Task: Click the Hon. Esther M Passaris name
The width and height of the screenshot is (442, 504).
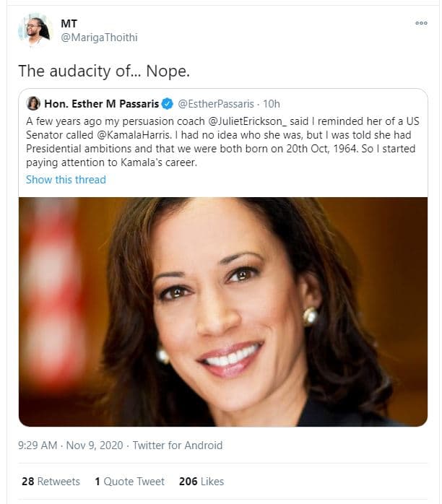Action: [102, 103]
